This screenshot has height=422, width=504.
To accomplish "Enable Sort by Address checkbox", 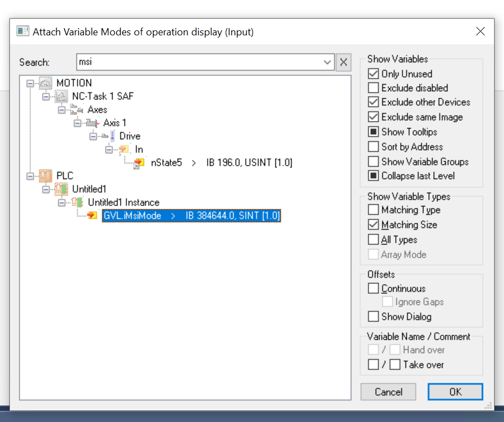I will 373,147.
